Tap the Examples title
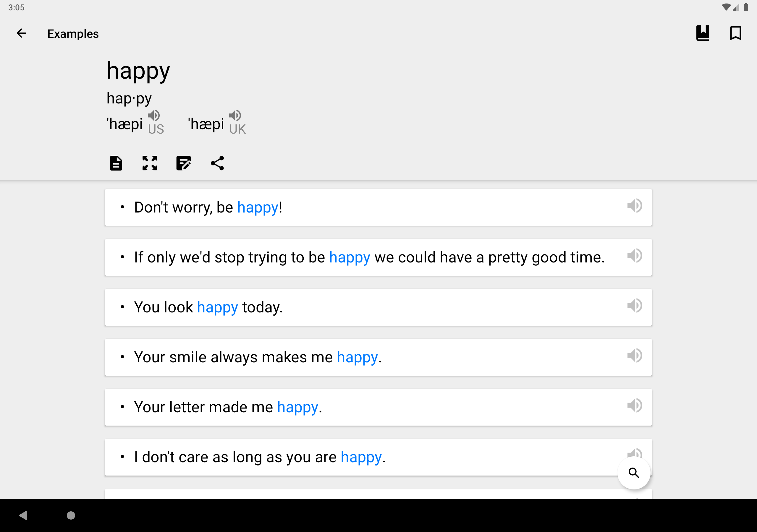The width and height of the screenshot is (757, 532). pyautogui.click(x=73, y=34)
